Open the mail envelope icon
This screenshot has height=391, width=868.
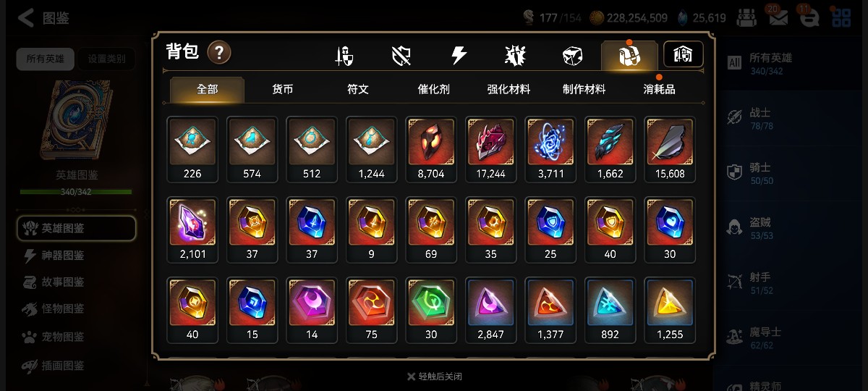click(778, 17)
